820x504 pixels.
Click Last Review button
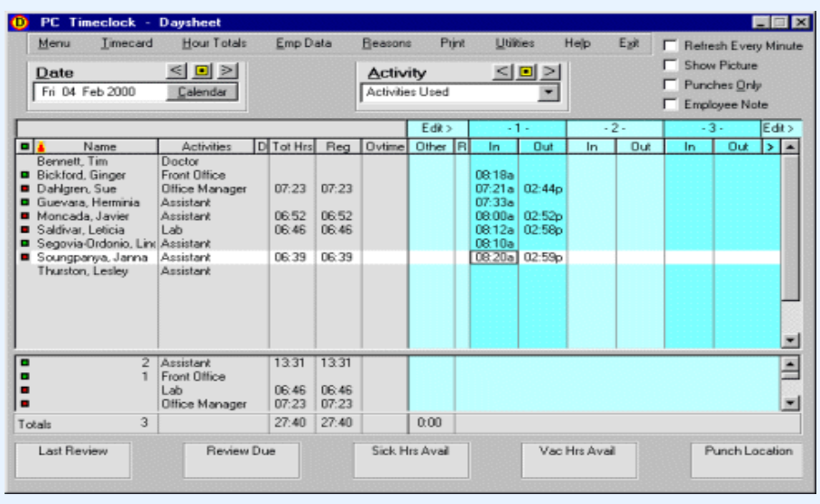(73, 460)
